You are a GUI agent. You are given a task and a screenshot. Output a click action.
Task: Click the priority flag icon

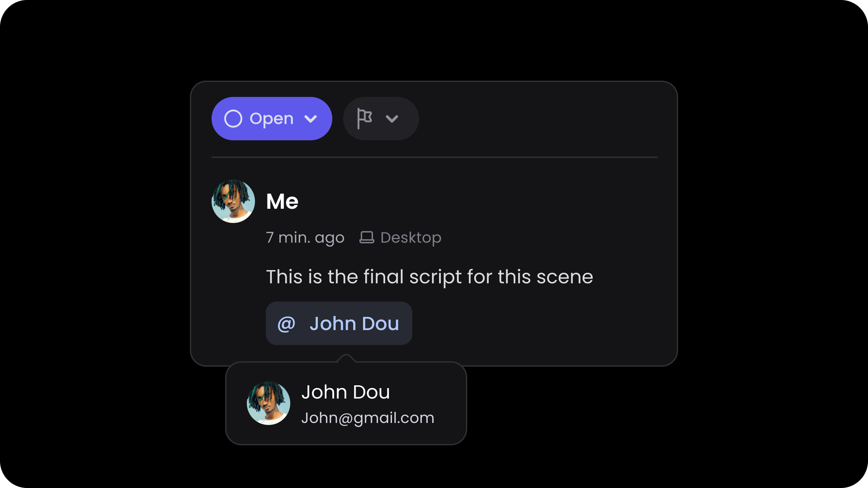click(x=365, y=119)
